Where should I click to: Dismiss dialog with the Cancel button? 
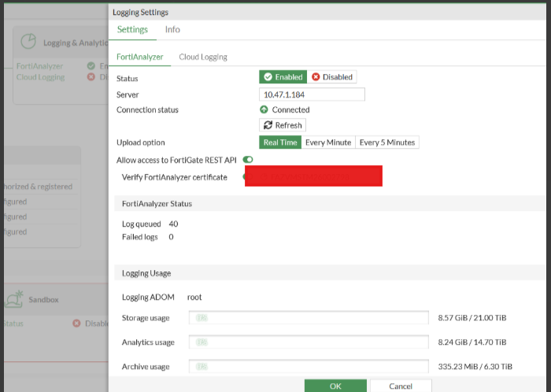pyautogui.click(x=401, y=386)
